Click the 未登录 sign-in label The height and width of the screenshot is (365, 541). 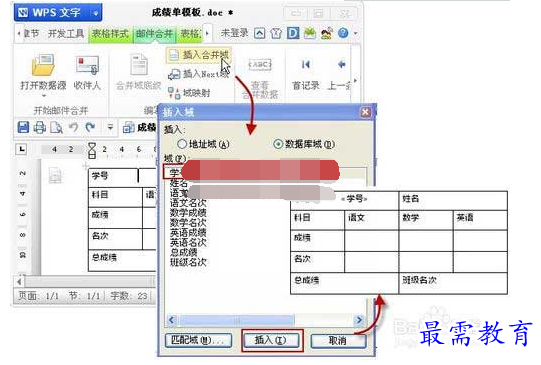(x=234, y=33)
